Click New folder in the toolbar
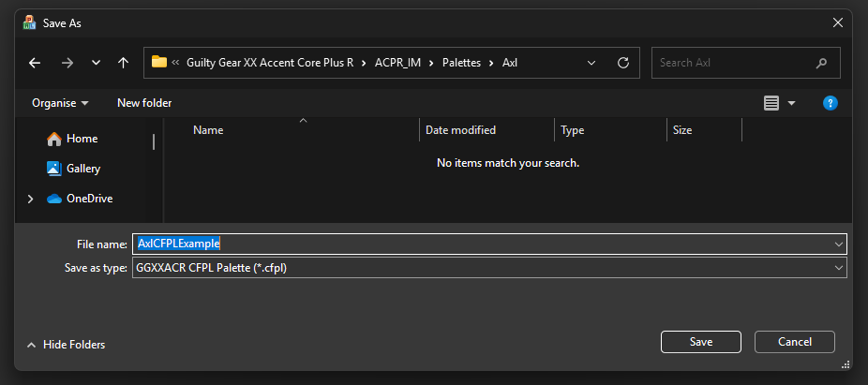 coord(144,103)
